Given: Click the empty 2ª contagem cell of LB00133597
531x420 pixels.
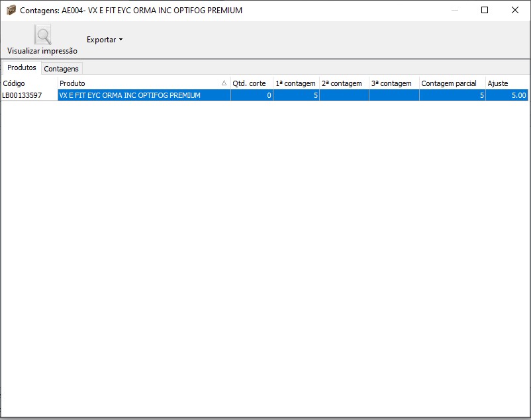Looking at the screenshot, I should pyautogui.click(x=344, y=95).
